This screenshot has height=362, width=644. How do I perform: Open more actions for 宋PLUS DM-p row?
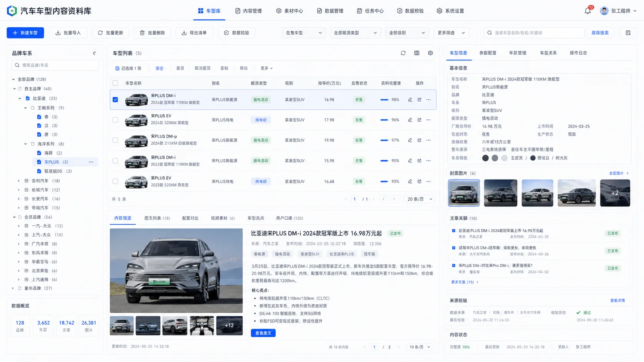point(428,140)
